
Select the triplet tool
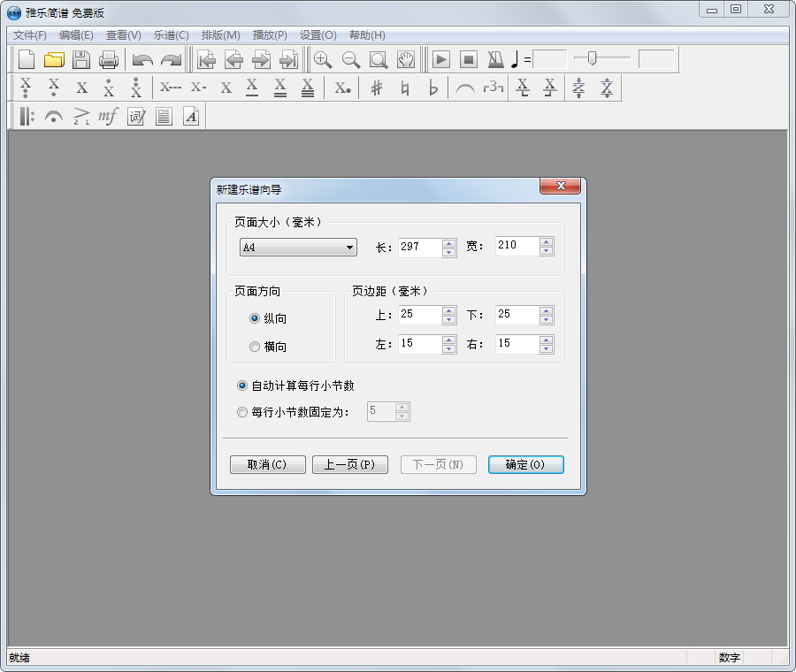click(494, 88)
